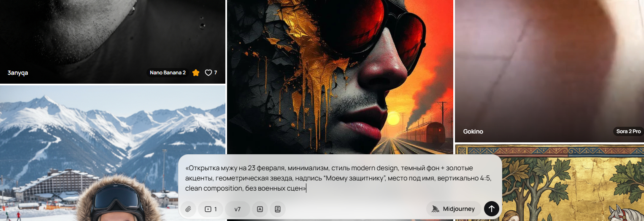Click the Nano Banana 2 model badge
644x221 pixels.
click(168, 73)
